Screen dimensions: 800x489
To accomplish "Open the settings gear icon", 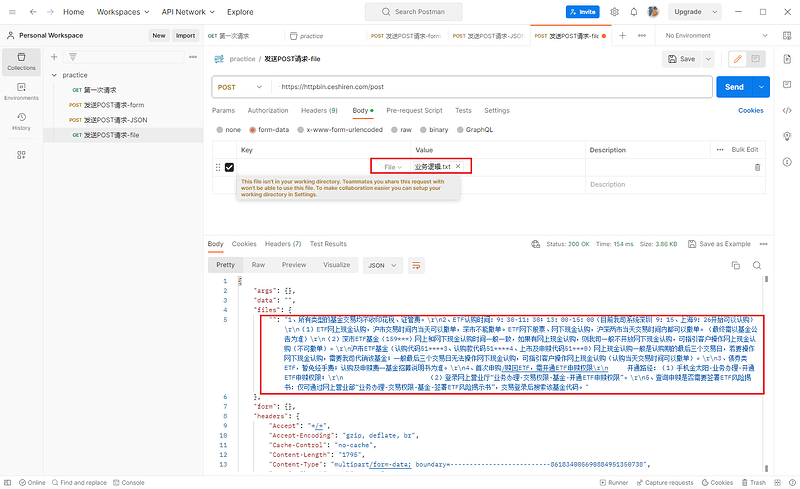I will 614,12.
